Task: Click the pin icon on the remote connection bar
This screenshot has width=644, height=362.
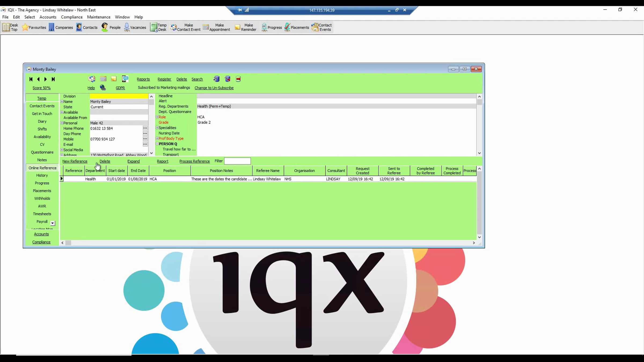Action: point(240,10)
